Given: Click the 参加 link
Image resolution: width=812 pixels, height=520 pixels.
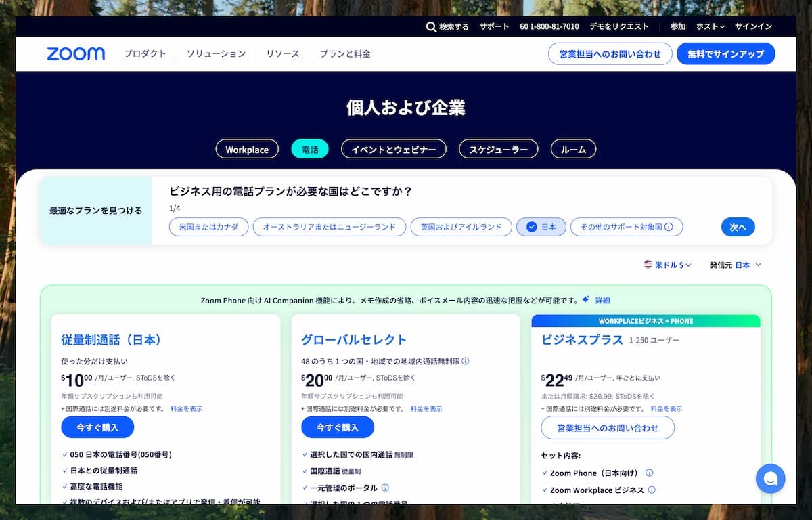Looking at the screenshot, I should coord(678,27).
